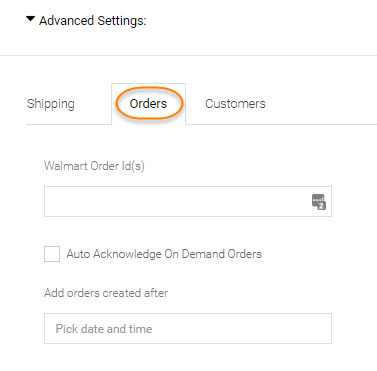Screen dimensions: 377x371
Task: Select the date picker under Add orders created after
Action: pyautogui.click(x=188, y=329)
